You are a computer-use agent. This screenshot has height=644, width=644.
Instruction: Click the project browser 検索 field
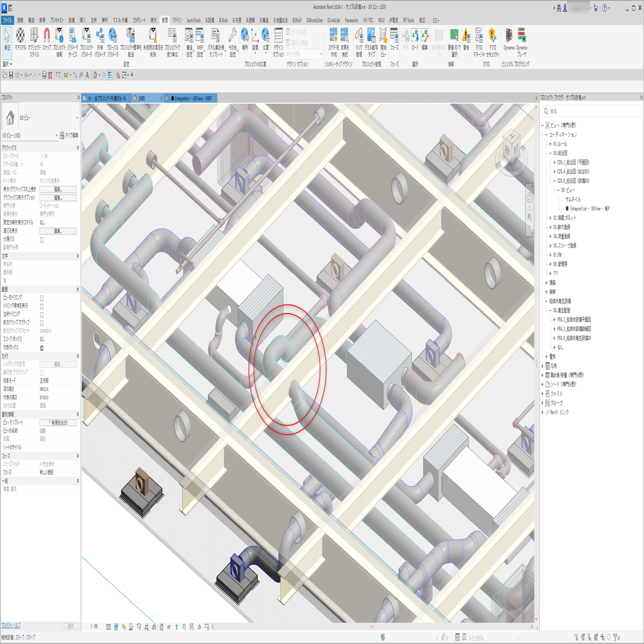(x=592, y=111)
